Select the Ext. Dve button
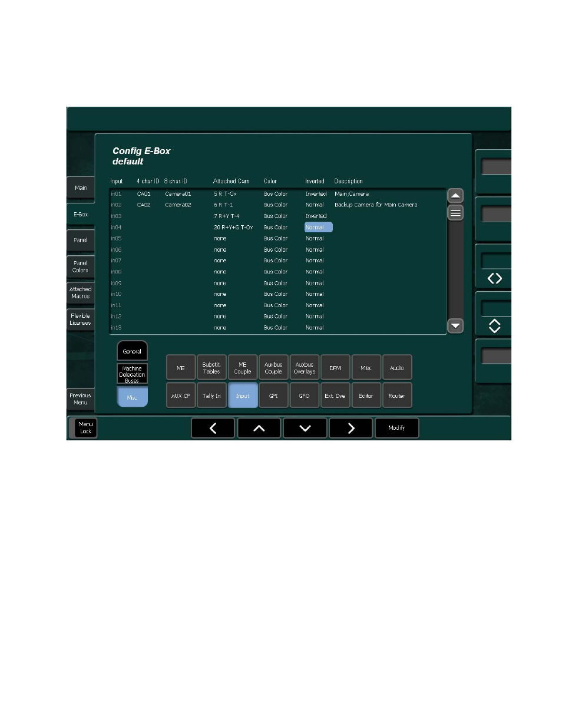Image resolution: width=562 pixels, height=728 pixels. (335, 396)
